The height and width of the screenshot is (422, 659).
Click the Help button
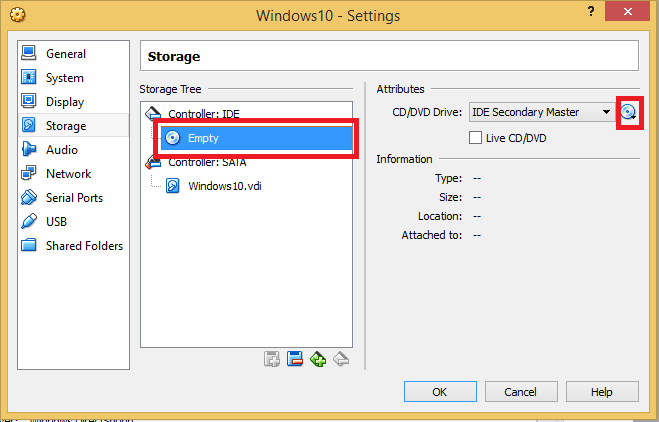(602, 392)
